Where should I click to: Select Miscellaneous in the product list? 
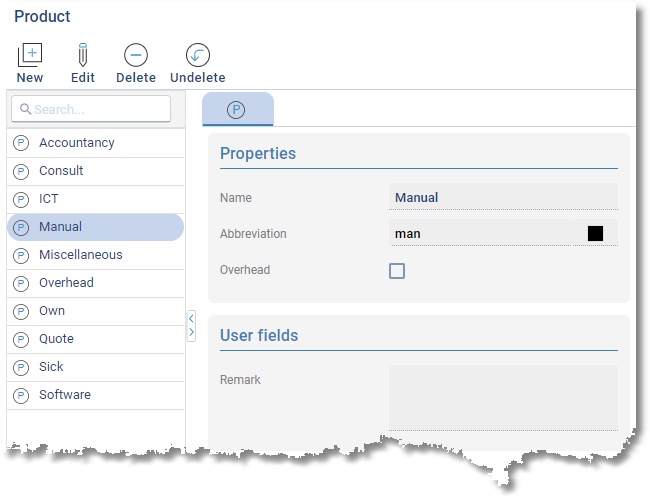(95, 255)
